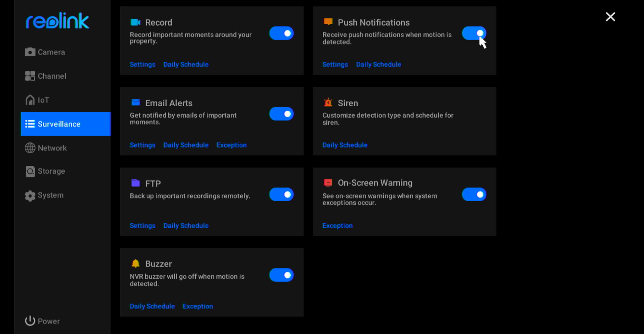
Task: Click the On-Screen Warning heading
Action: [x=375, y=183]
